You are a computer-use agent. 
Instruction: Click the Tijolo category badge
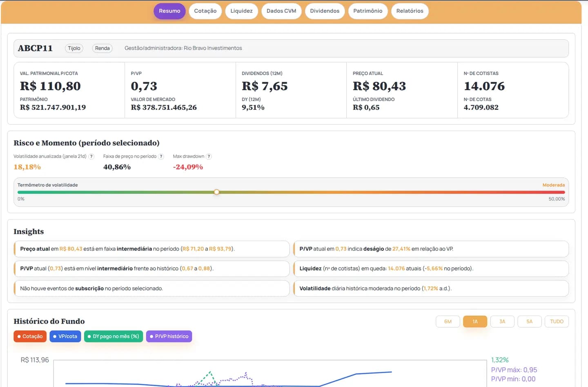[x=74, y=48]
